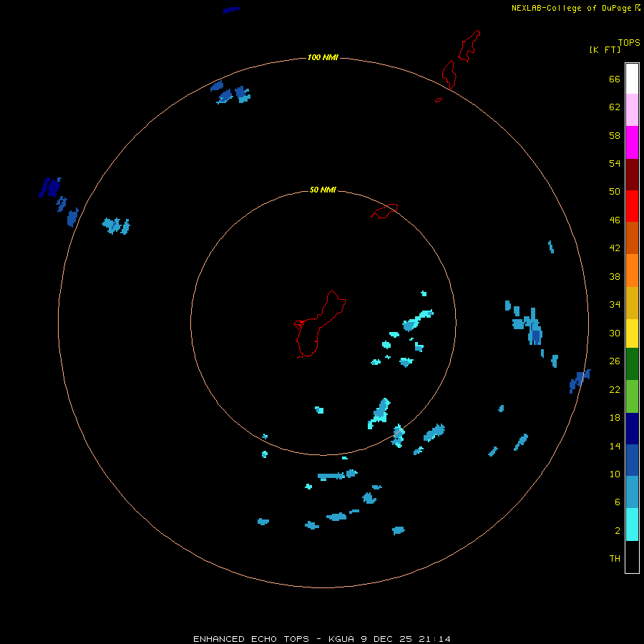Click the TOPS legend title
Viewport: 644px width, 644px height.
pyautogui.click(x=629, y=43)
